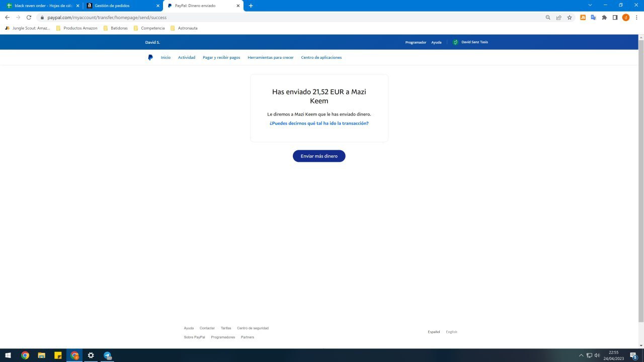Open Telegram from the taskbar
This screenshot has height=362, width=644.
[108, 355]
